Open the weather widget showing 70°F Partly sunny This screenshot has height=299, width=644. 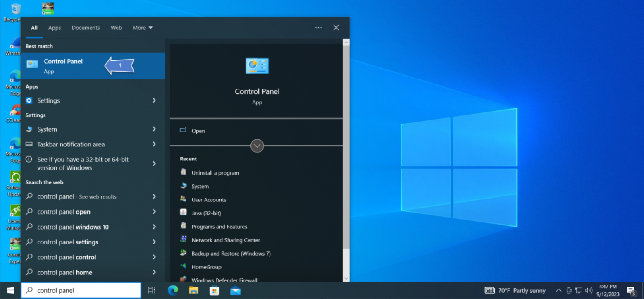[515, 290]
